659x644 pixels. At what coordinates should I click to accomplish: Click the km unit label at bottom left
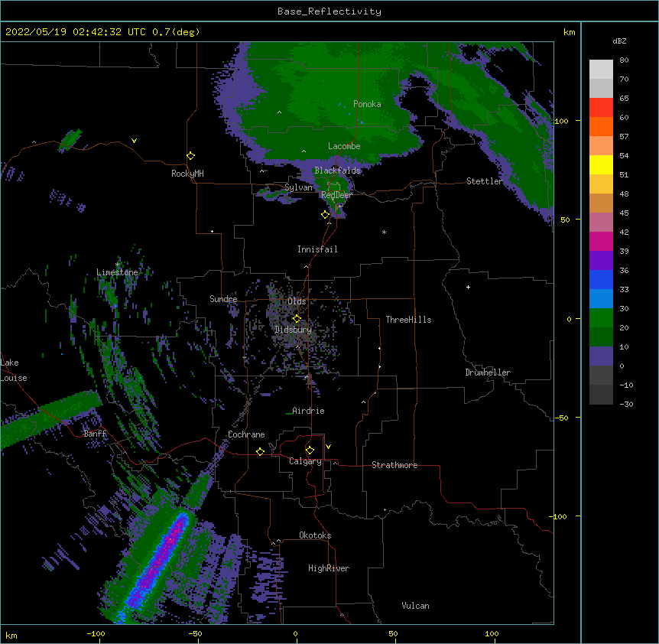coord(11,635)
